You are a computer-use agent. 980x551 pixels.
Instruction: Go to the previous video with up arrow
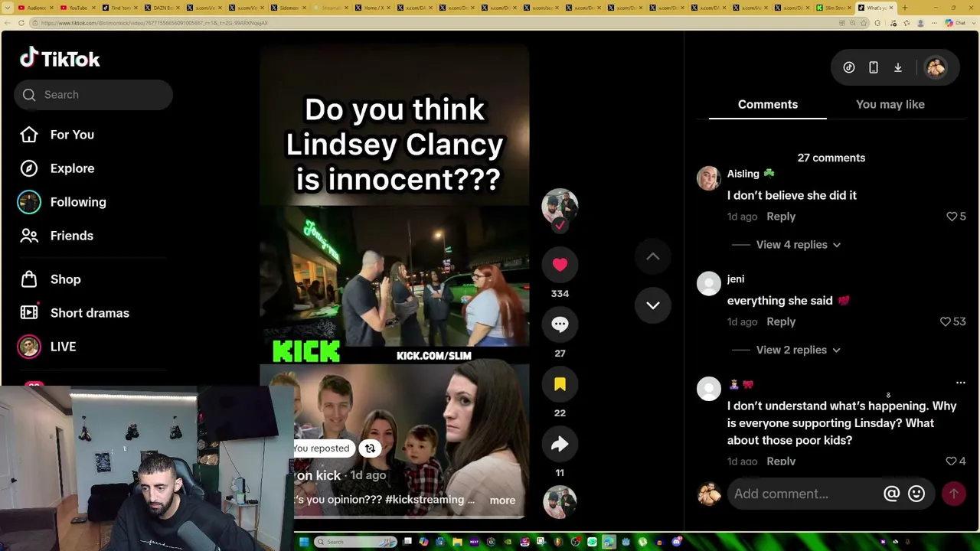point(653,257)
